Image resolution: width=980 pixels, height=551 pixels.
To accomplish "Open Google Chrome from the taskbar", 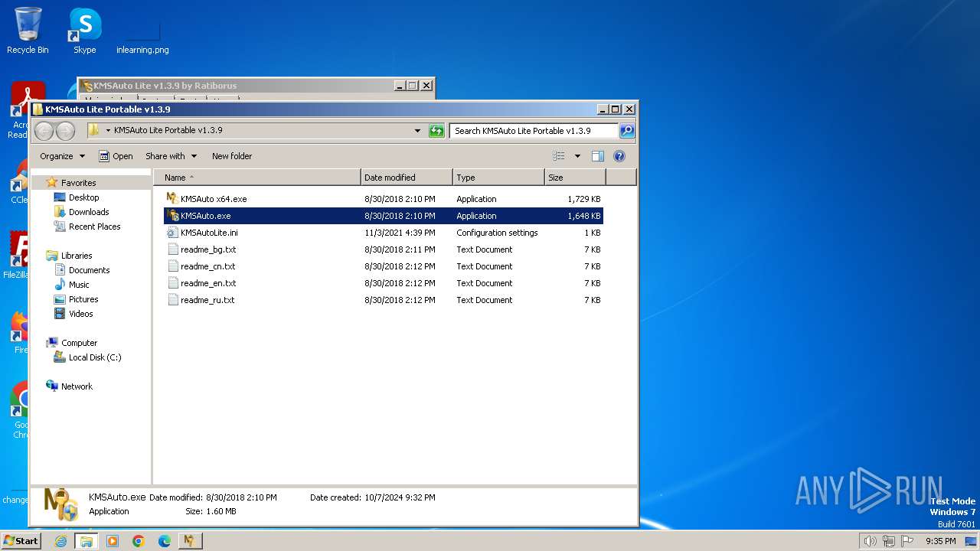I will 139,541.
